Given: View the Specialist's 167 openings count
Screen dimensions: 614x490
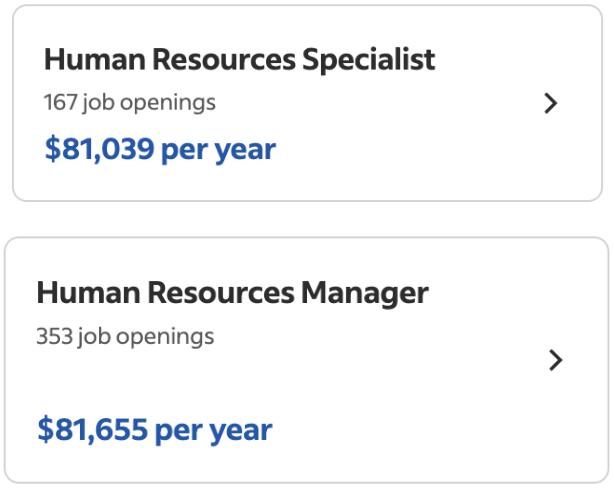Looking at the screenshot, I should [x=129, y=102].
